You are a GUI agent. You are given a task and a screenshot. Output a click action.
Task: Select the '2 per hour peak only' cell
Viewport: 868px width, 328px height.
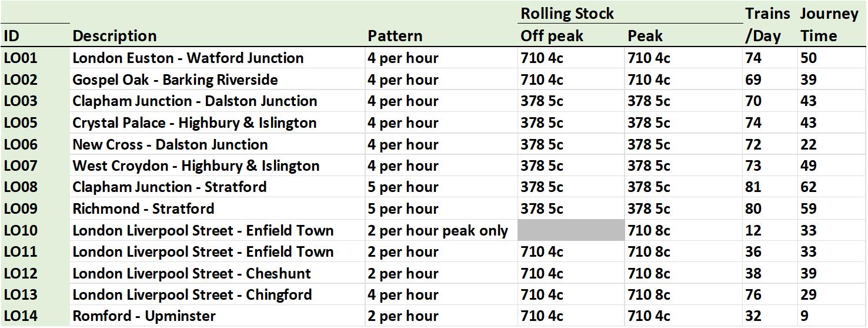click(438, 230)
